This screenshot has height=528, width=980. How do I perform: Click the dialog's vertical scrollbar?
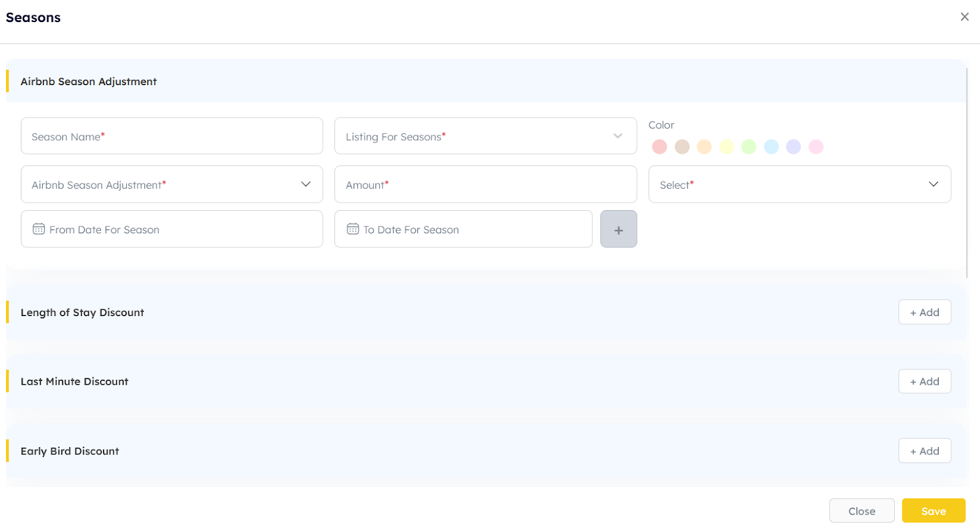pos(967,173)
